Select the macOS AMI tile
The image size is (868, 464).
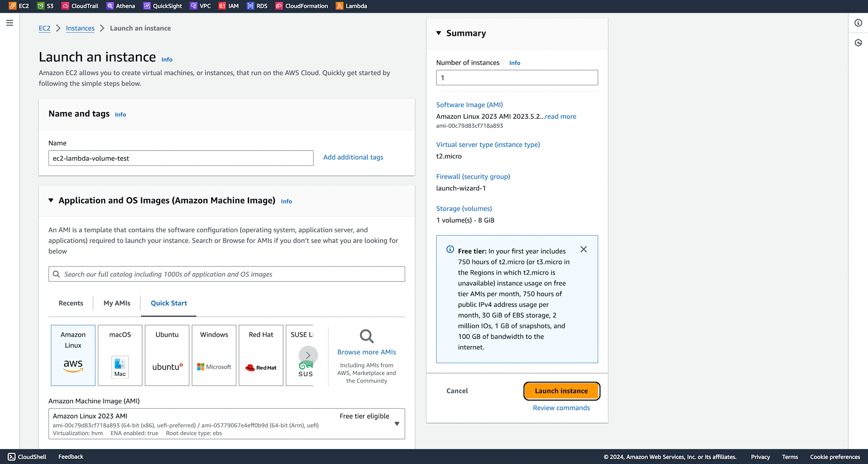(x=120, y=355)
